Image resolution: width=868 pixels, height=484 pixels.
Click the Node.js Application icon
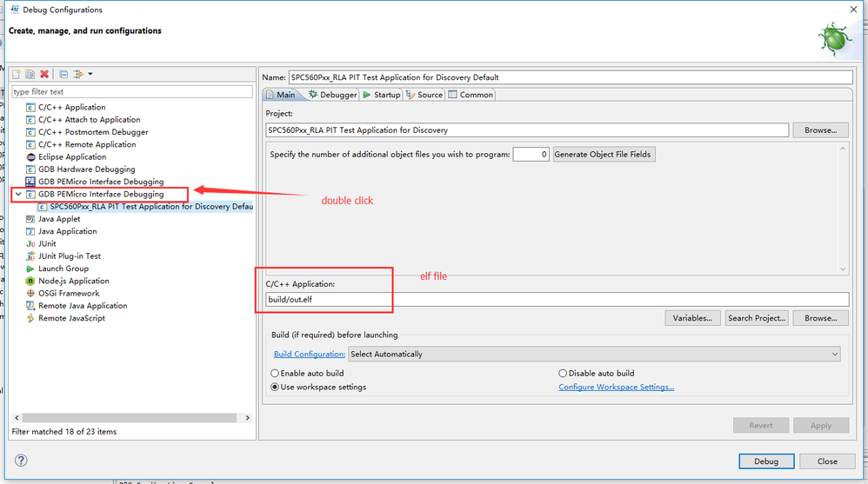point(30,281)
